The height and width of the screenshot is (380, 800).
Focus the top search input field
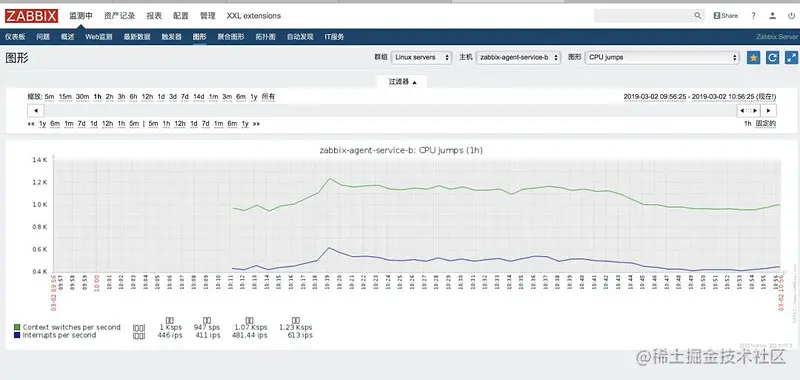coord(644,16)
